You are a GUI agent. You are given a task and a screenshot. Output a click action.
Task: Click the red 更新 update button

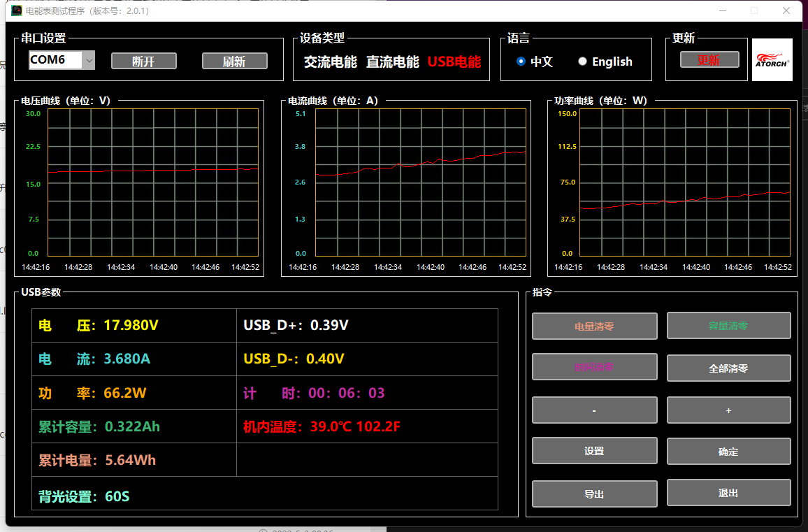[709, 60]
